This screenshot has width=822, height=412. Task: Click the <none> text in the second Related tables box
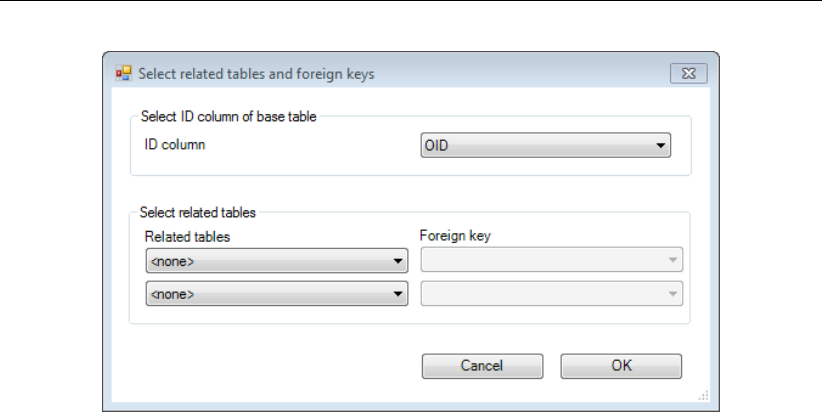[x=170, y=294]
